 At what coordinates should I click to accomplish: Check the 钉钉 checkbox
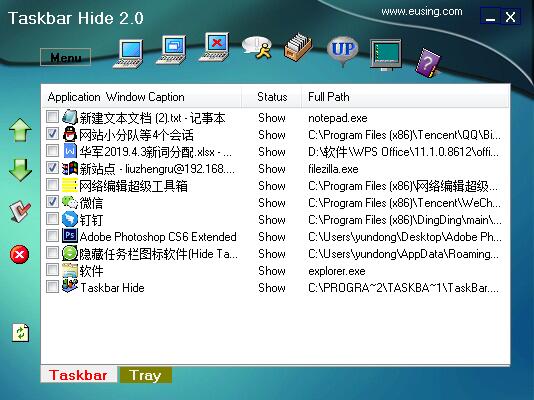click(52, 219)
